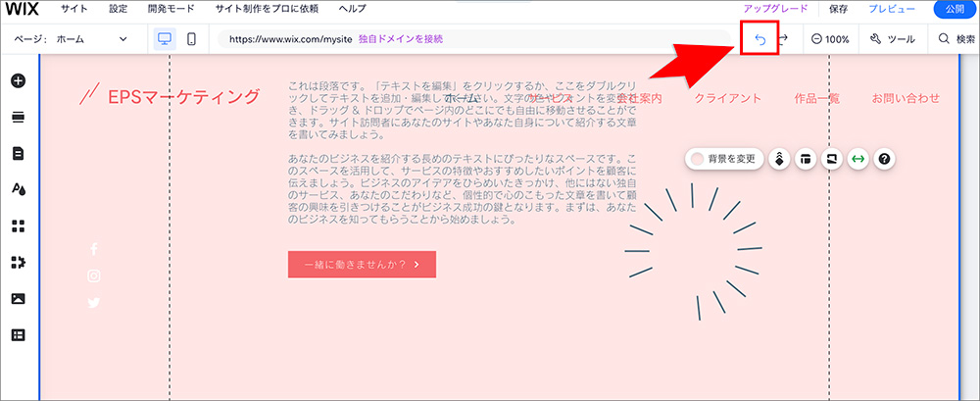This screenshot has height=401, width=980.
Task: Click the green stretch arrows icon
Action: tap(858, 159)
